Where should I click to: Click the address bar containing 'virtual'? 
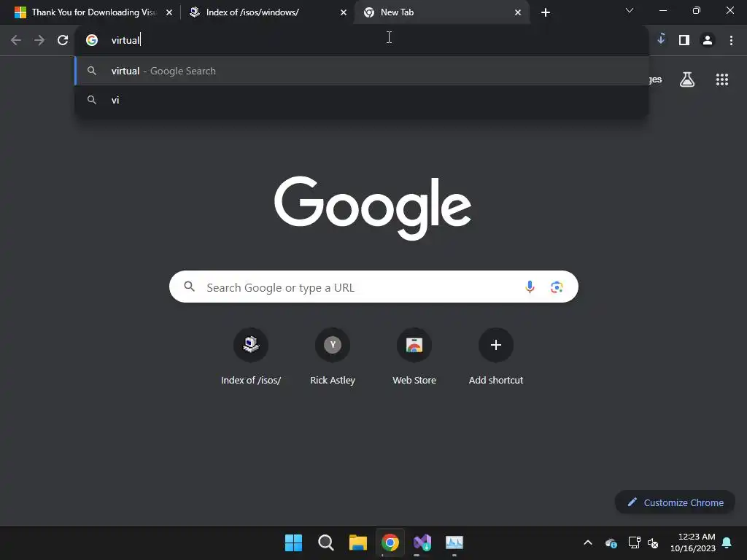point(362,40)
